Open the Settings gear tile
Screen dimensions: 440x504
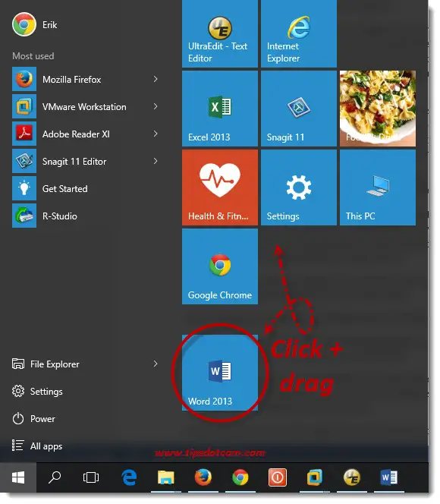(x=299, y=187)
